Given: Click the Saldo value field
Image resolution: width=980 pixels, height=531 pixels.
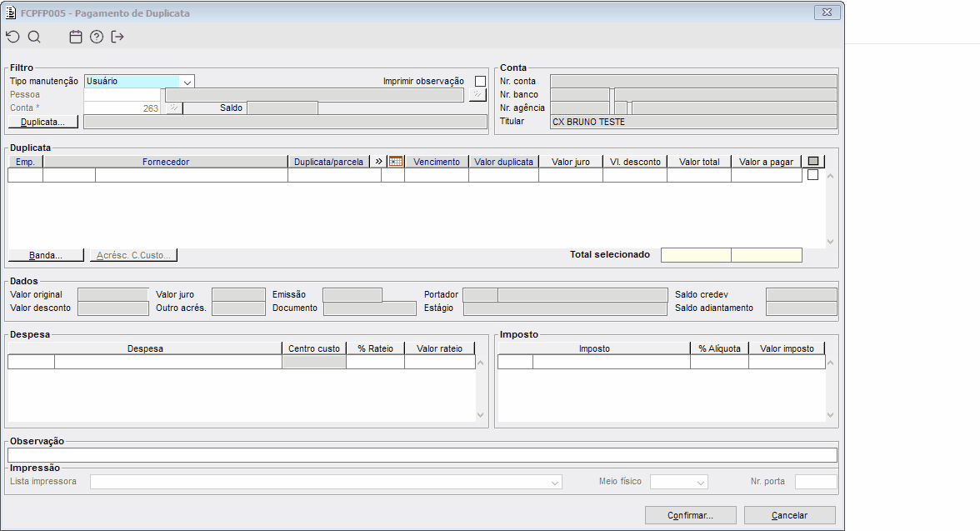Looking at the screenshot, I should (x=282, y=108).
